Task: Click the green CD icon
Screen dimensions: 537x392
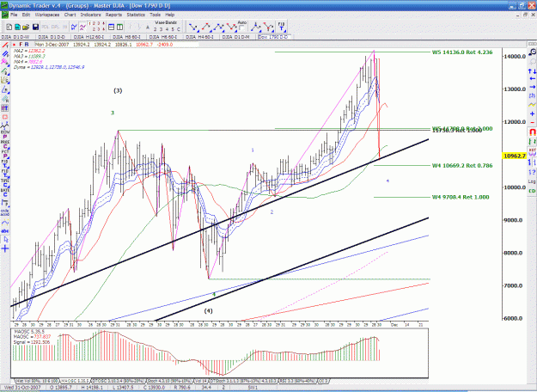Action: pos(532,191)
